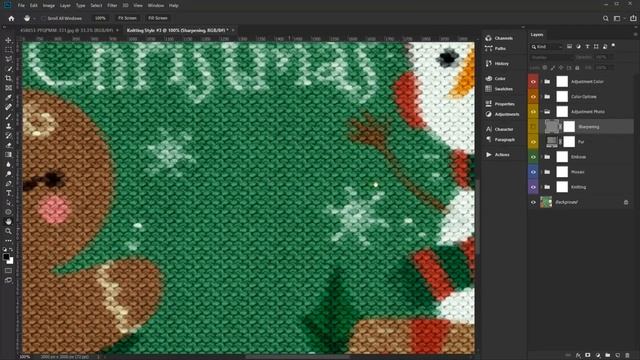Filter layers by adjustment layers icon

578,47
